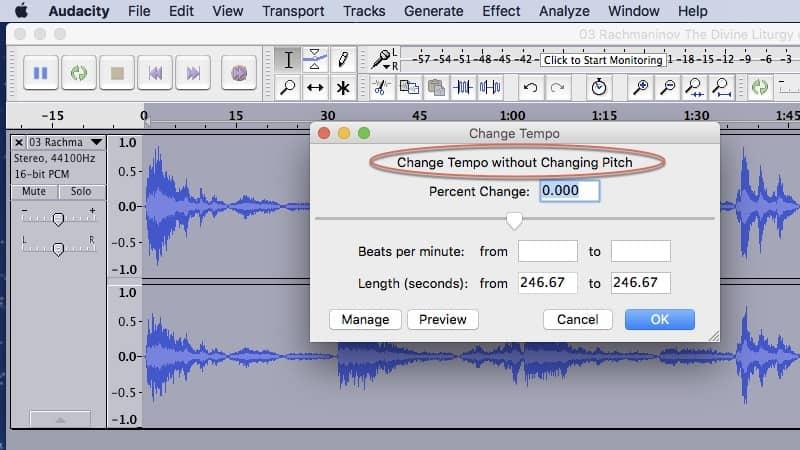Stop playback with the Stop button

point(117,73)
